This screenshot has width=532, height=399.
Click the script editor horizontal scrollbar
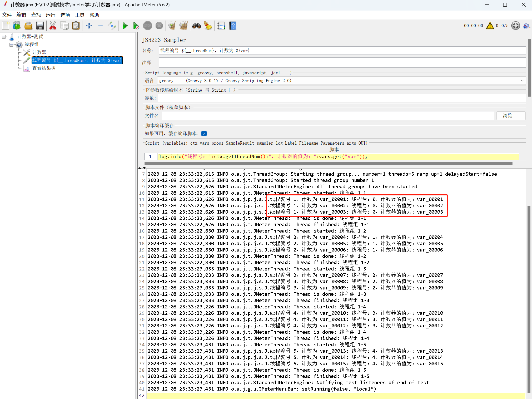pos(328,164)
